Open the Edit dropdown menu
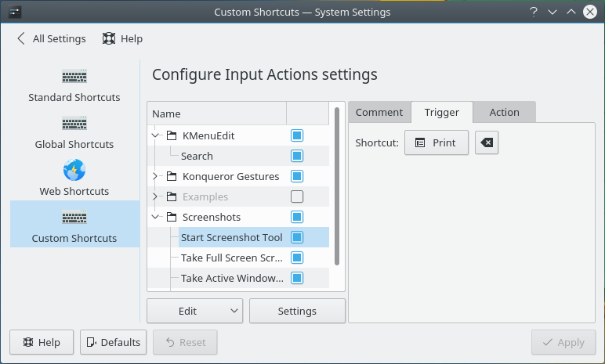This screenshot has width=605, height=364. [x=195, y=311]
